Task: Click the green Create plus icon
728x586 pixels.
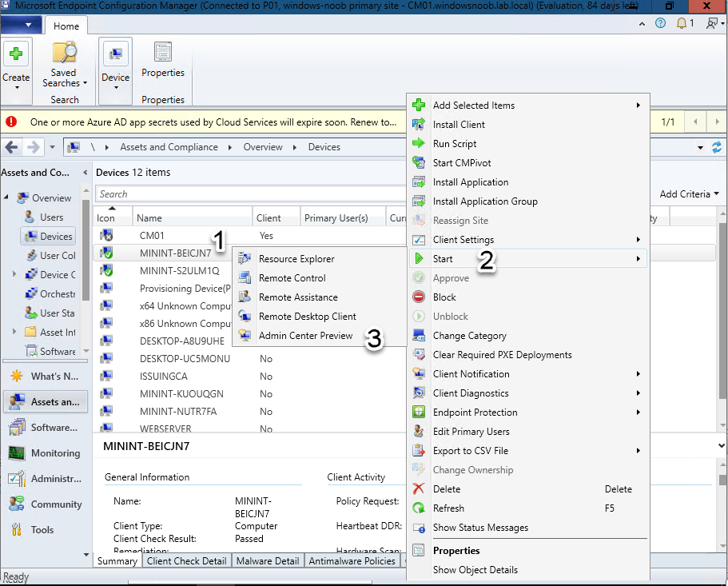Action: point(16,54)
